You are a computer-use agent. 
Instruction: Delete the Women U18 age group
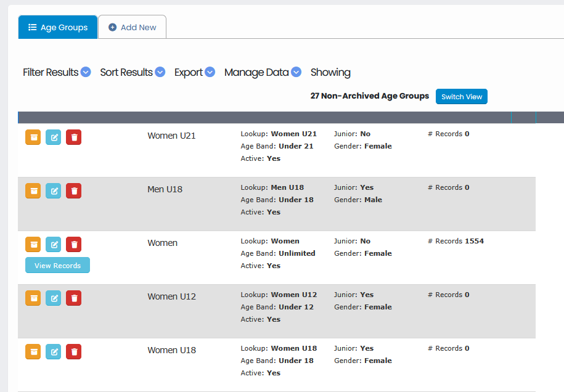click(74, 351)
